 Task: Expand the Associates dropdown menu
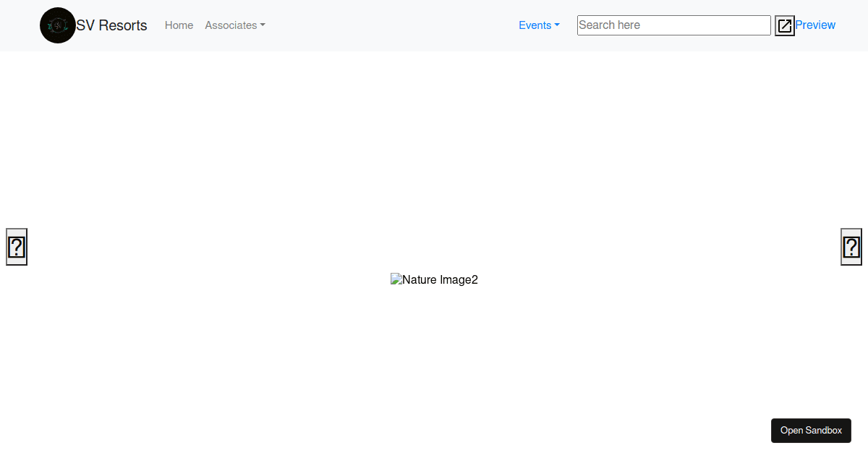pyautogui.click(x=235, y=25)
